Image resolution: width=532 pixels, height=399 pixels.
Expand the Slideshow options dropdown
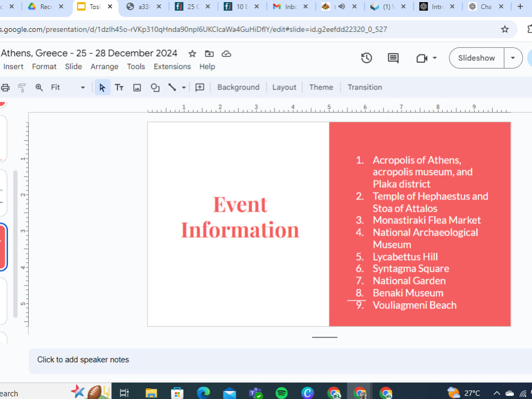tap(513, 58)
